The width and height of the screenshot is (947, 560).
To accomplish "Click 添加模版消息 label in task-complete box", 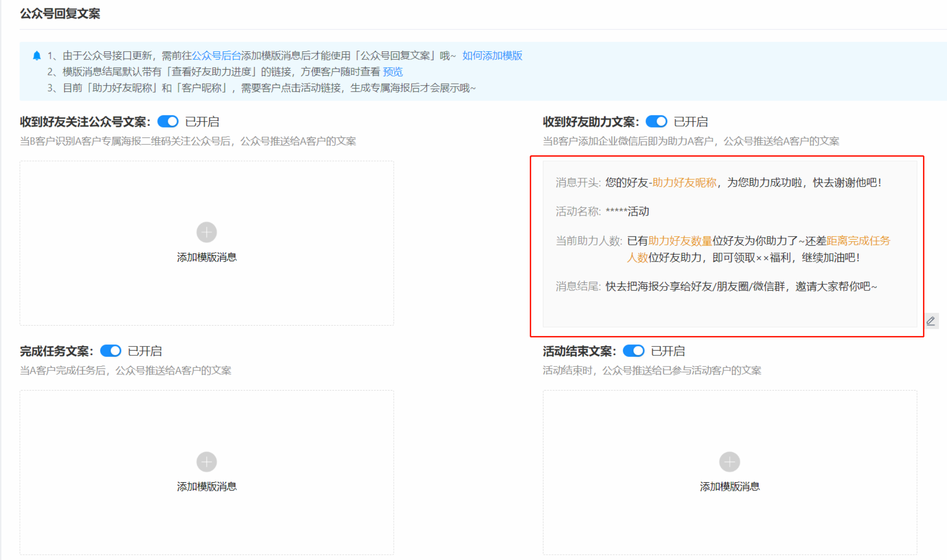I will click(x=207, y=486).
